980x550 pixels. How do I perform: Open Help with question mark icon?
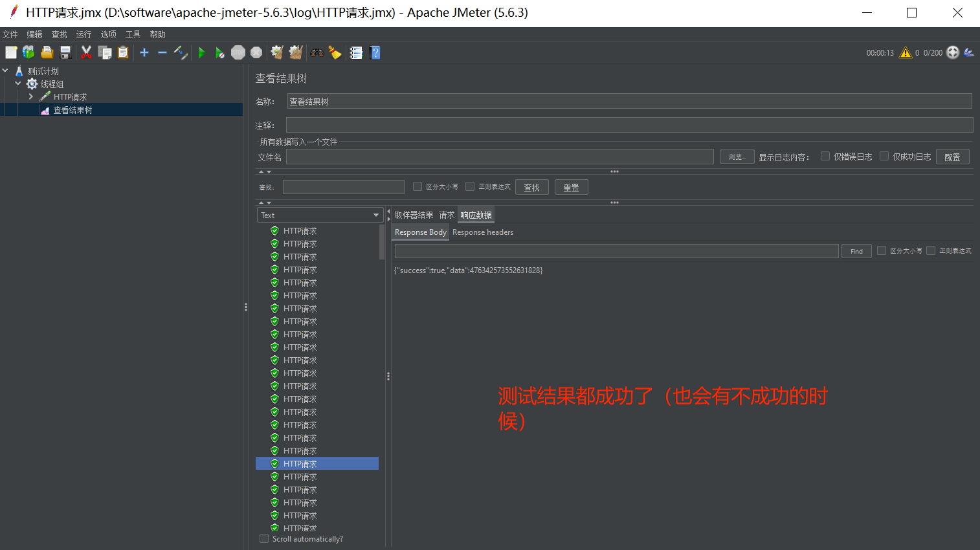point(375,52)
